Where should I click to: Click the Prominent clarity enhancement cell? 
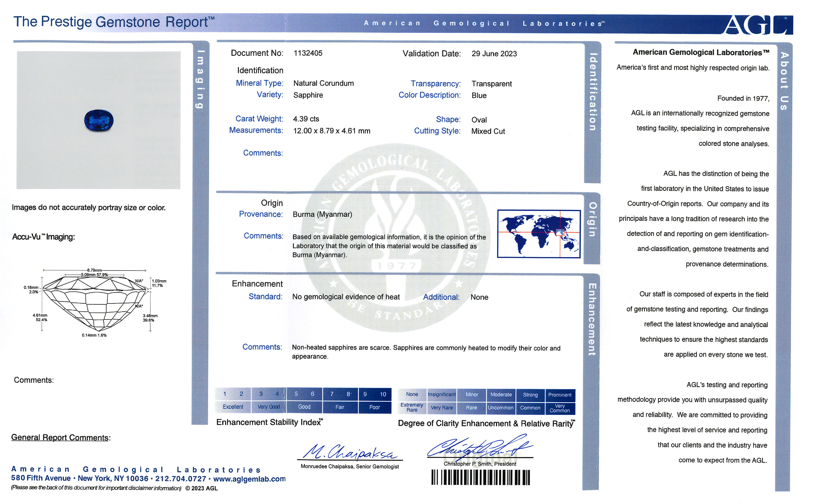coord(559,395)
